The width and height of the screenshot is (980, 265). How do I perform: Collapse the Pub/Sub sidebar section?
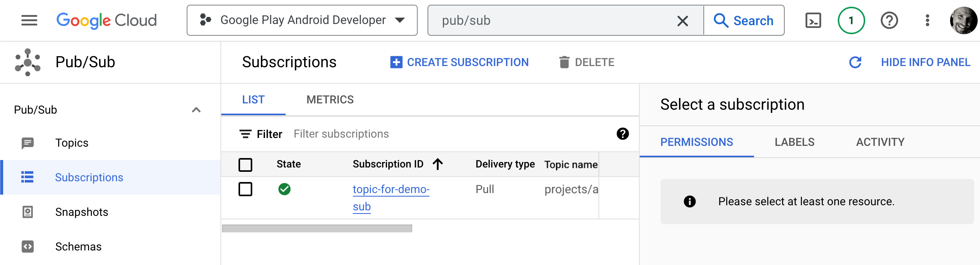pos(196,110)
